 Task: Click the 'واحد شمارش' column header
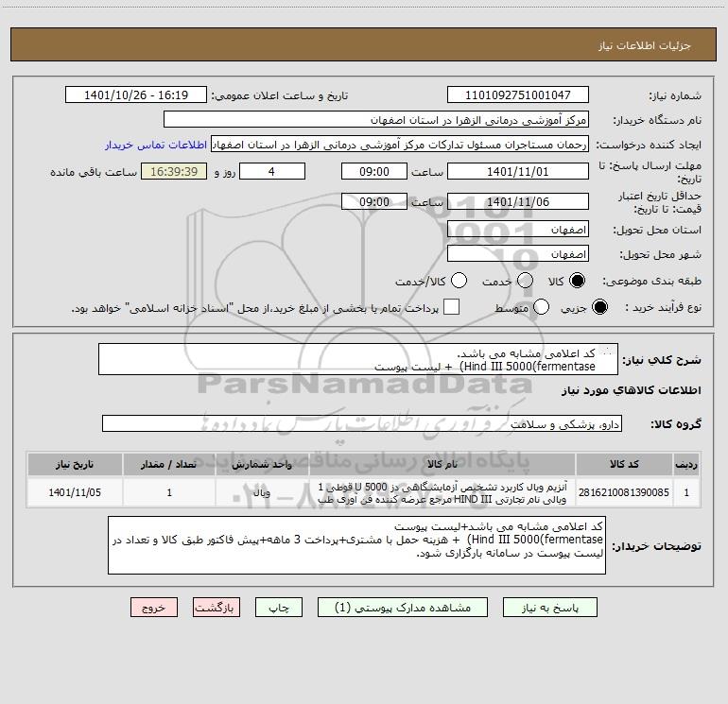(262, 464)
